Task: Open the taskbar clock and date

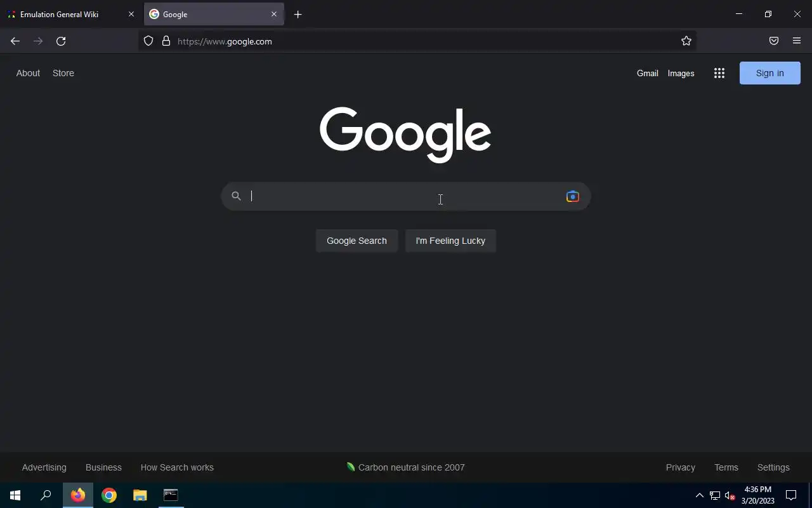Action: [758, 495]
